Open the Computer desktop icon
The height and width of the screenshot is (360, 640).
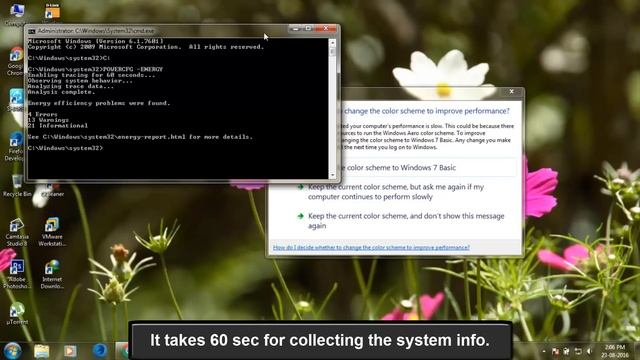pyautogui.click(x=16, y=13)
